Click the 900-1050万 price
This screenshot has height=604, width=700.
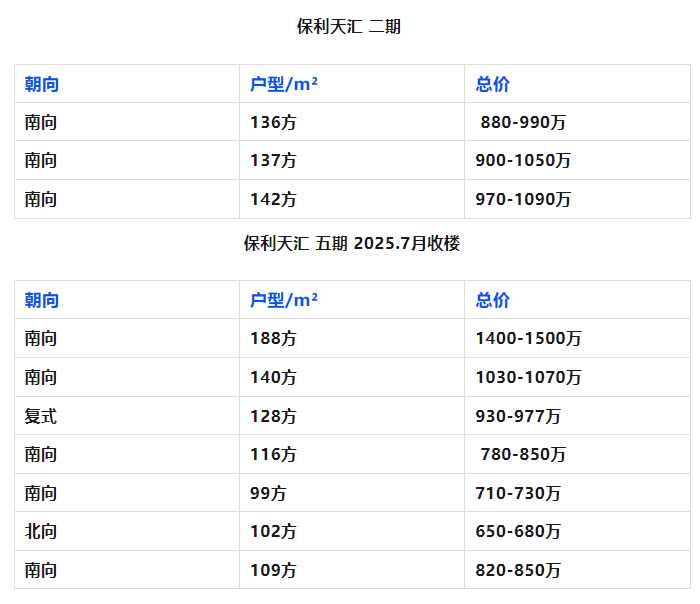coord(523,160)
